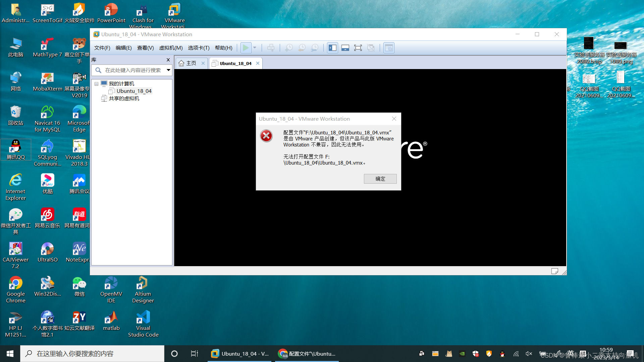Click the Ubuntu_18_04 VMware taskbar button

click(x=239, y=354)
